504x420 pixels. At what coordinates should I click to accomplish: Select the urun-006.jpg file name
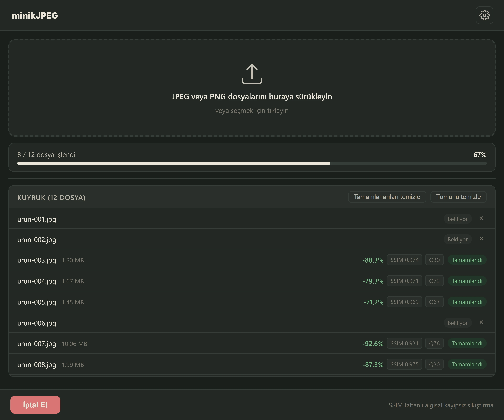pyautogui.click(x=37, y=323)
